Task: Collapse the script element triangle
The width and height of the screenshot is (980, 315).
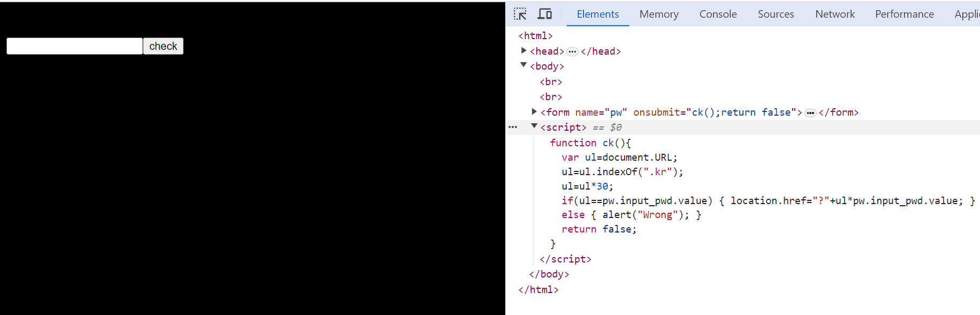Action: (534, 126)
